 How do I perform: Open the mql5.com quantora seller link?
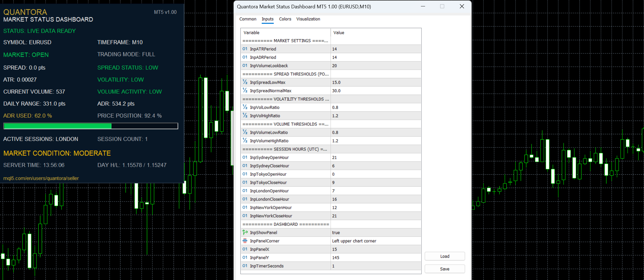tap(41, 178)
